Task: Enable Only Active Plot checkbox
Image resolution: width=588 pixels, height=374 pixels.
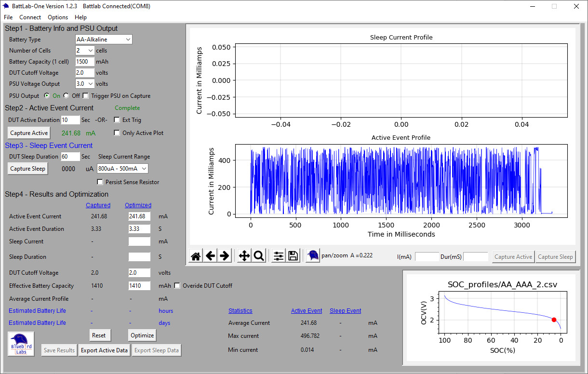Action: click(x=117, y=133)
